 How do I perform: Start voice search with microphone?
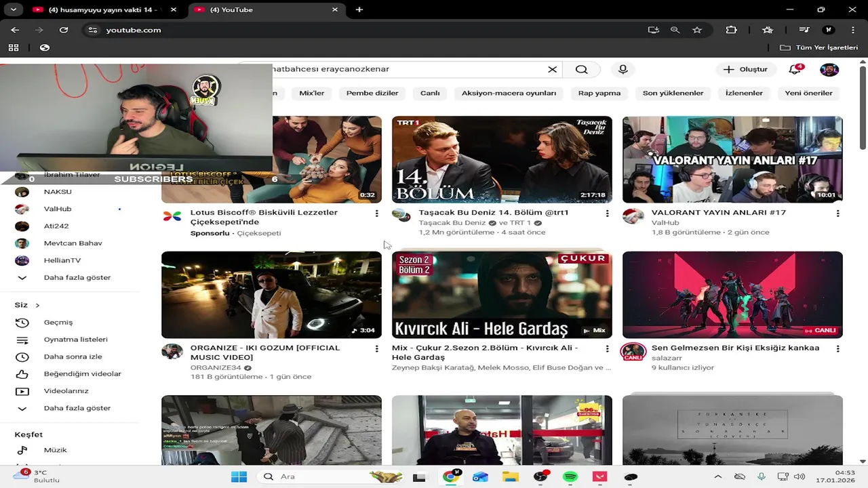click(x=623, y=69)
